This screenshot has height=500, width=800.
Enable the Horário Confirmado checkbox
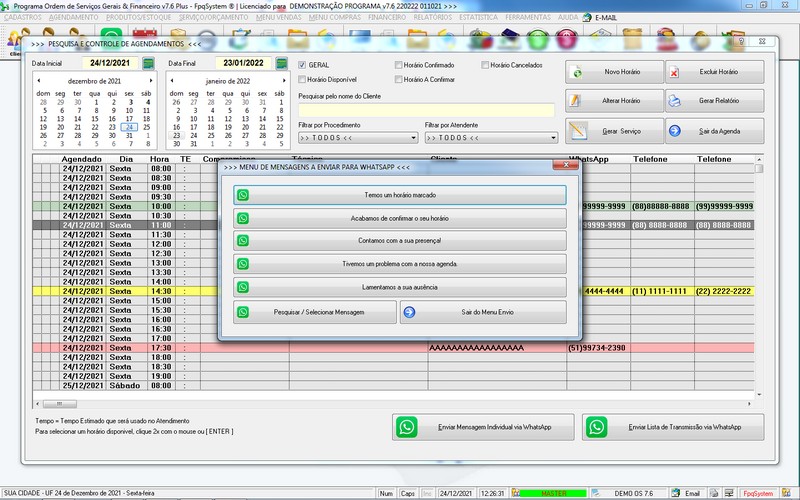coord(398,65)
